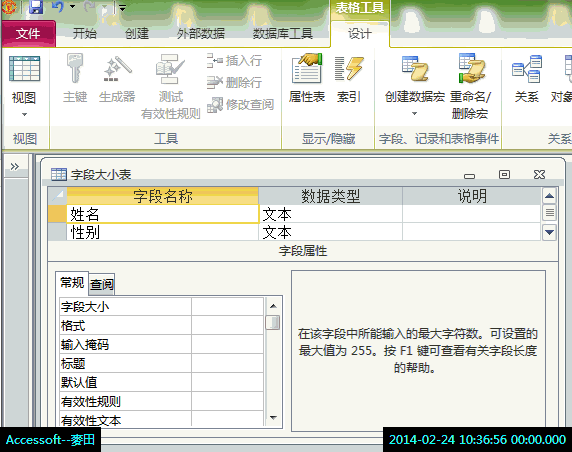Click the 插入行 button

[x=235, y=61]
